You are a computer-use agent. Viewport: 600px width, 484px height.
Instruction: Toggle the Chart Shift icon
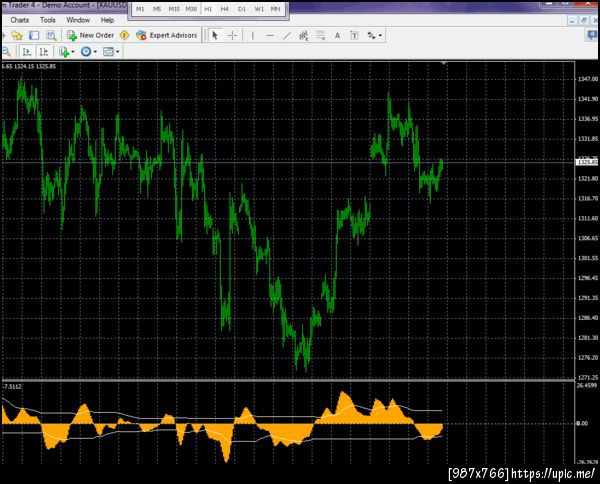tap(44, 51)
